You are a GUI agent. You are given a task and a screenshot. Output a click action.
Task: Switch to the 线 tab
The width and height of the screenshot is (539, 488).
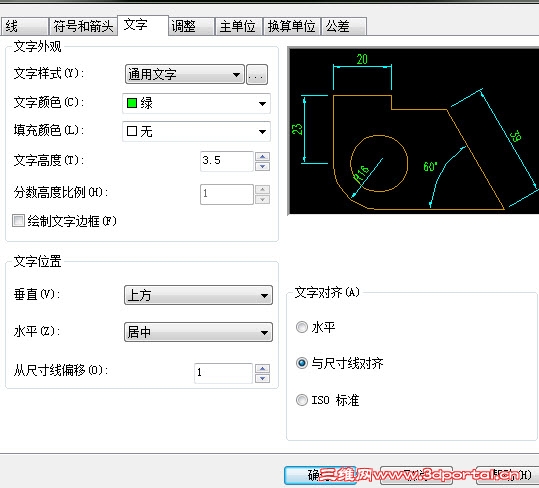click(x=24, y=26)
